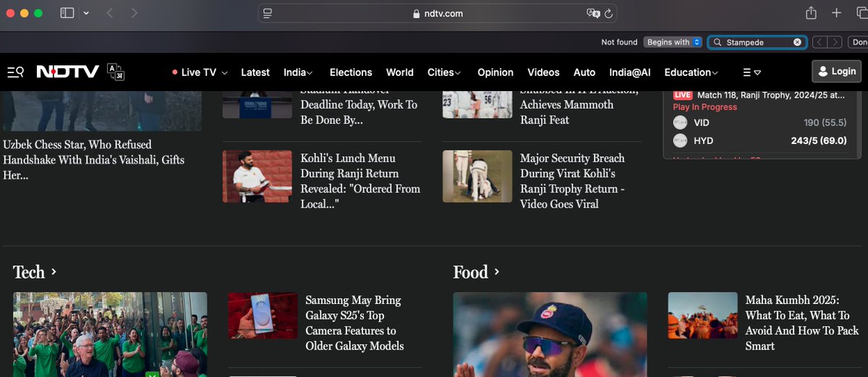Open the page menu icon in the address bar
The image size is (868, 377).
tap(268, 13)
